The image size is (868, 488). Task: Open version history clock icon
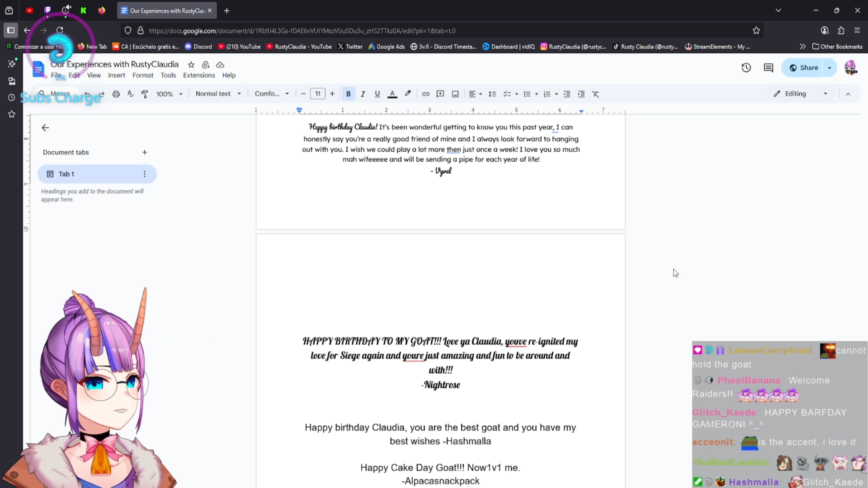tap(746, 68)
